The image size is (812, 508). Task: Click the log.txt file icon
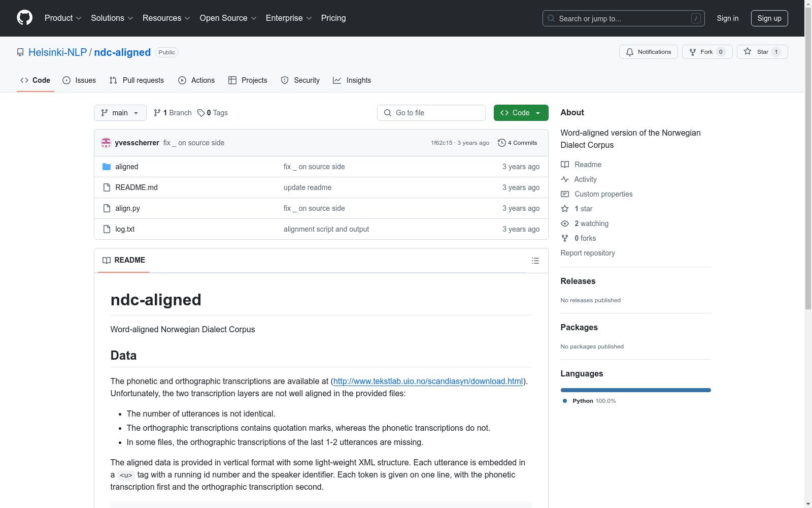tap(107, 229)
